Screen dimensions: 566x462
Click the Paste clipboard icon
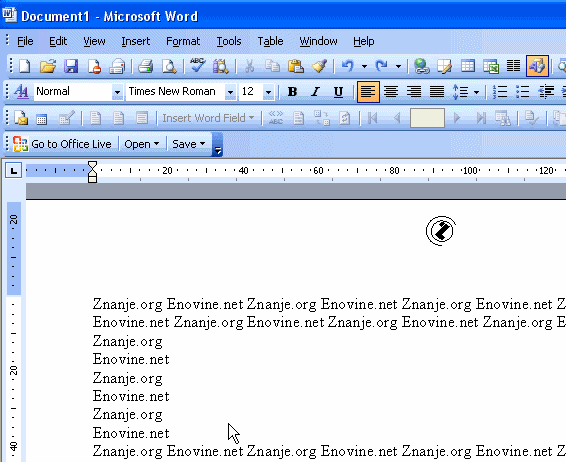296,66
